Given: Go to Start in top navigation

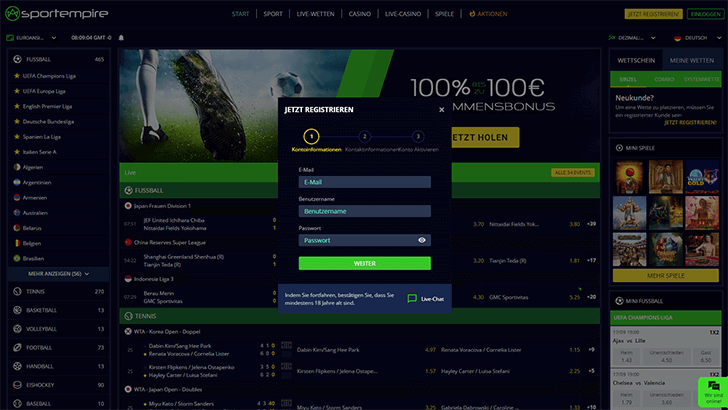Looking at the screenshot, I should (x=240, y=14).
